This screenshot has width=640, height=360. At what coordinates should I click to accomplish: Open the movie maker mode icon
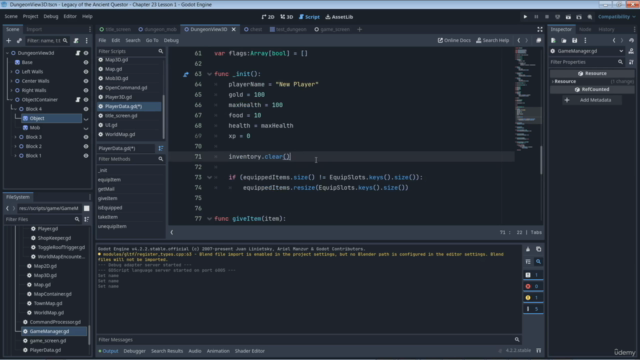590,17
